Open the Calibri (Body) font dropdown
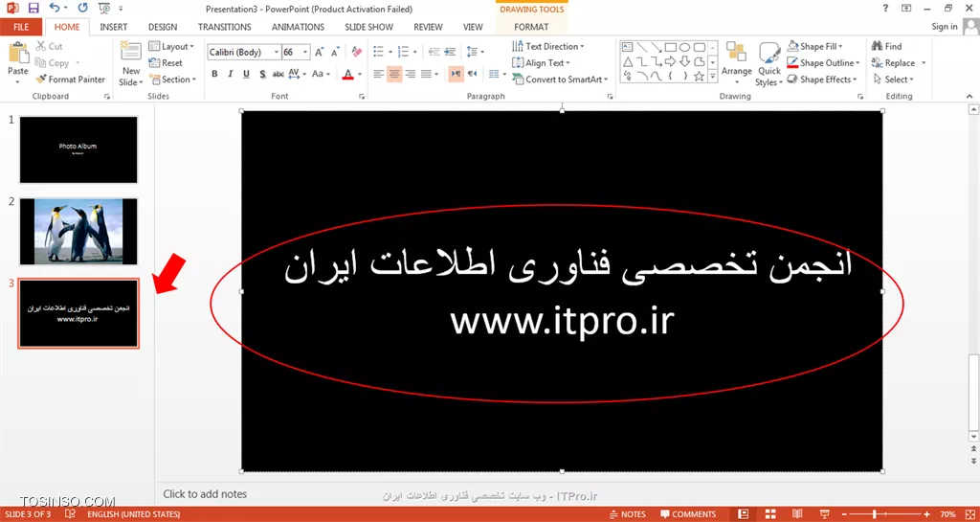This screenshot has width=980, height=522. click(x=277, y=53)
